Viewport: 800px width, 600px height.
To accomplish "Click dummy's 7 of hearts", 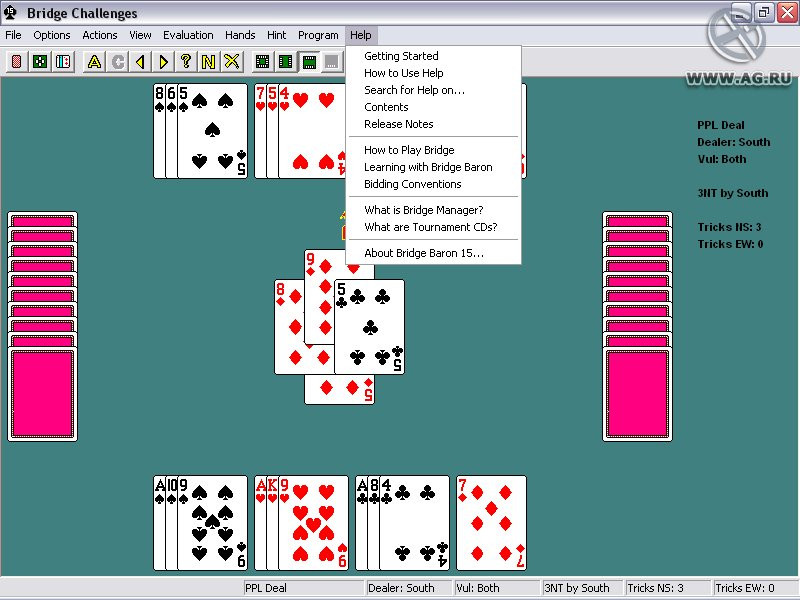I will pos(260,131).
